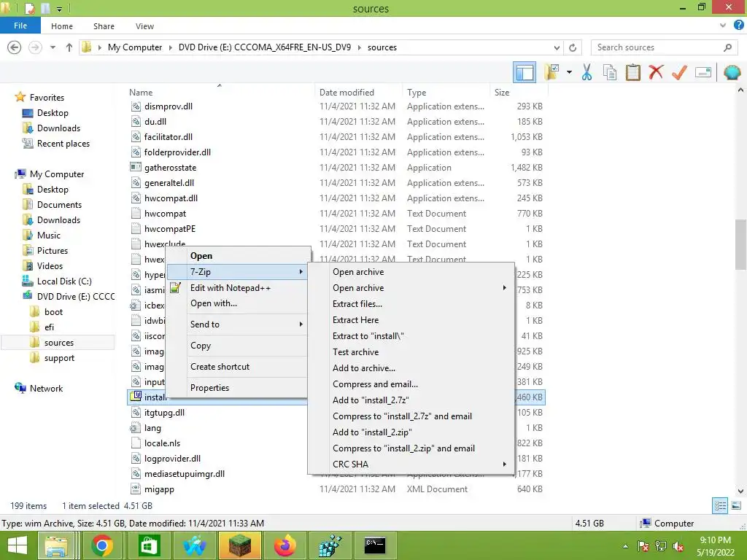The width and height of the screenshot is (747, 560).
Task: Click the Rename toolbar icon
Action: [703, 72]
